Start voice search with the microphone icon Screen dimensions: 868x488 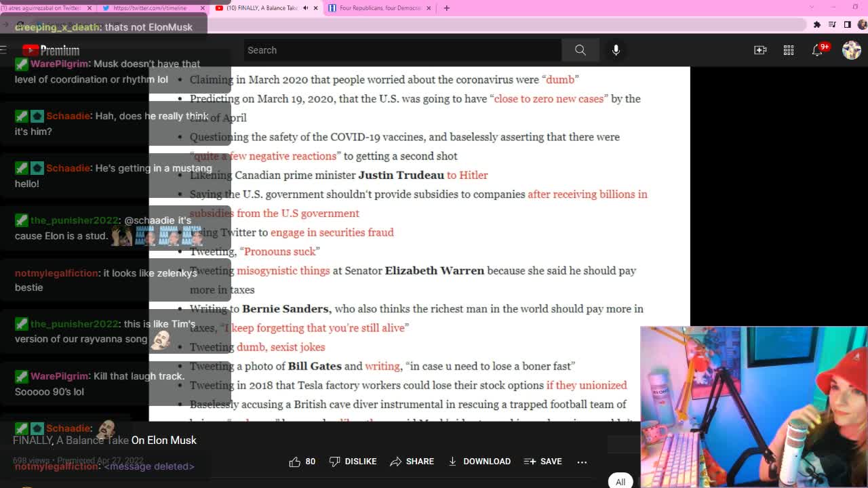tap(616, 50)
